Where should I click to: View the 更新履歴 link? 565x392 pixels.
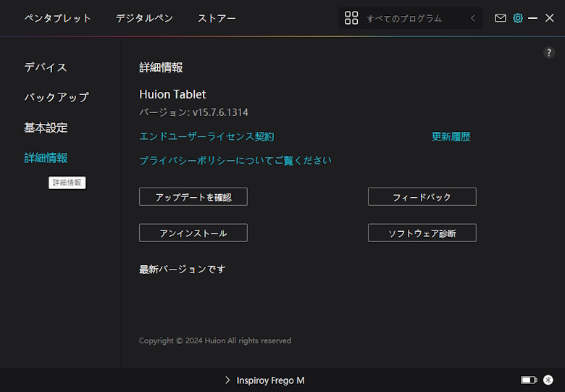(451, 136)
